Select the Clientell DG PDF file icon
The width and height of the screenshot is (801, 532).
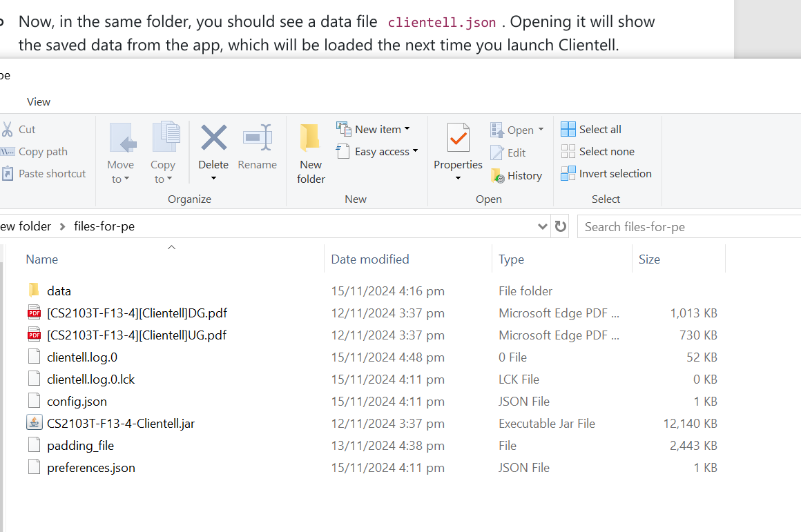[x=35, y=313]
